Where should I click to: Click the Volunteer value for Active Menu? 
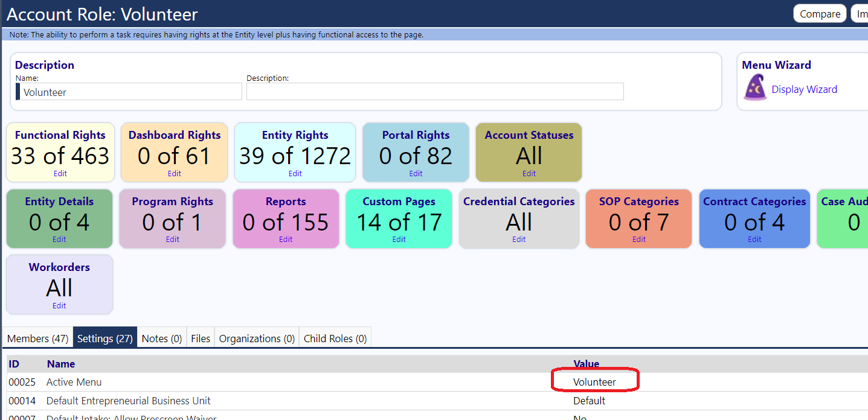(x=594, y=382)
